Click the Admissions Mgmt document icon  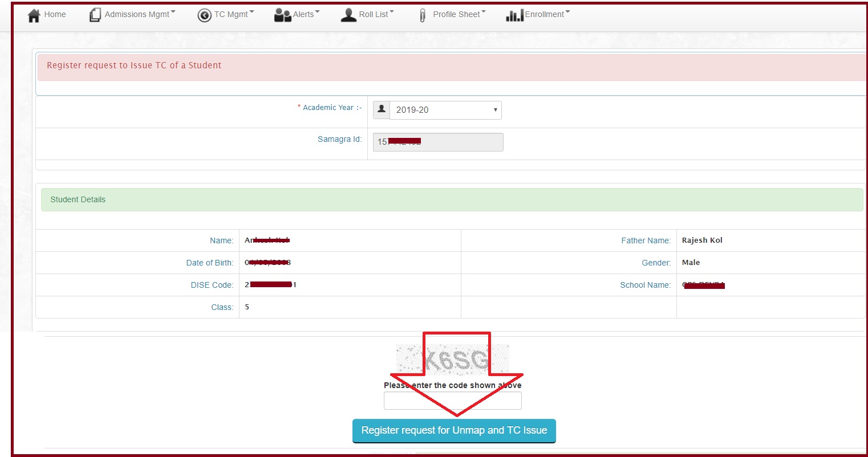(95, 15)
